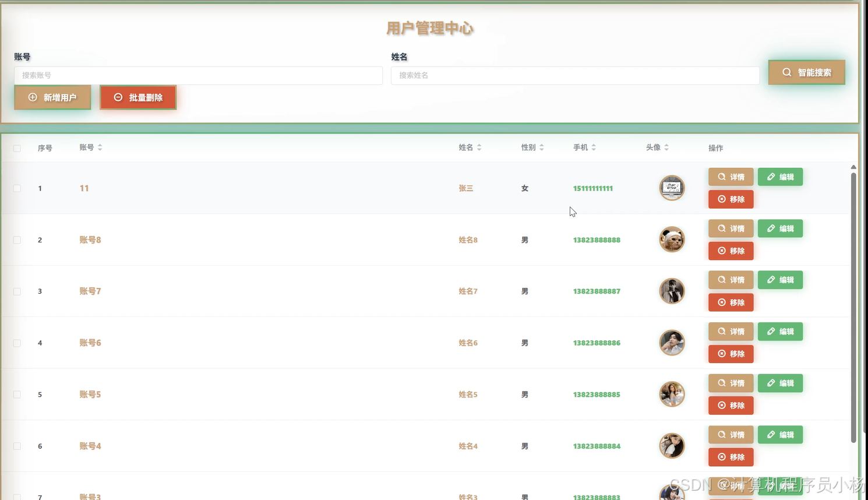This screenshot has width=868, height=500.
Task: Click account name 账号8
Action: coord(90,240)
